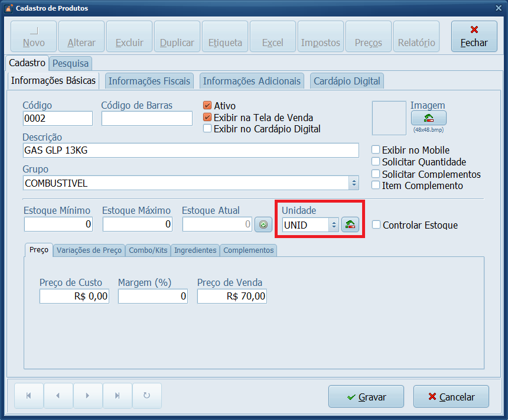Uncheck the Ativo checkbox
This screenshot has width=508, height=420.
tap(207, 106)
